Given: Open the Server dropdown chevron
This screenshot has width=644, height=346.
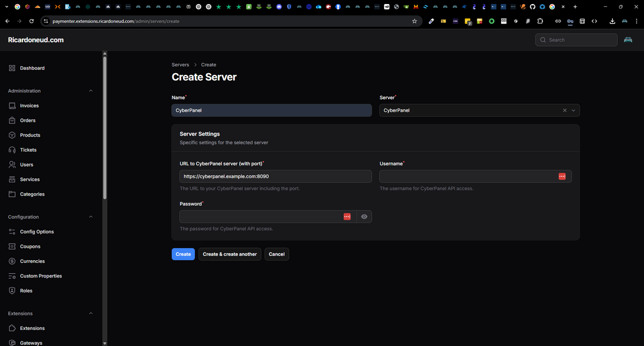Looking at the screenshot, I should 573,110.
